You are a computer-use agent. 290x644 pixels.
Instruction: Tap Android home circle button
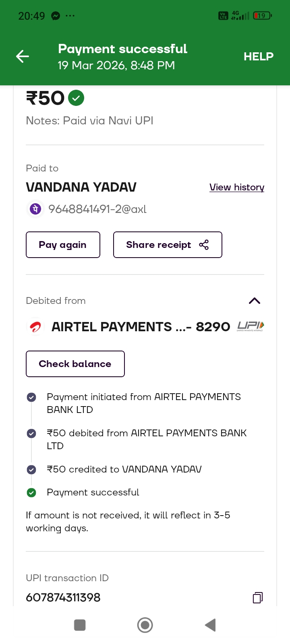(x=145, y=625)
